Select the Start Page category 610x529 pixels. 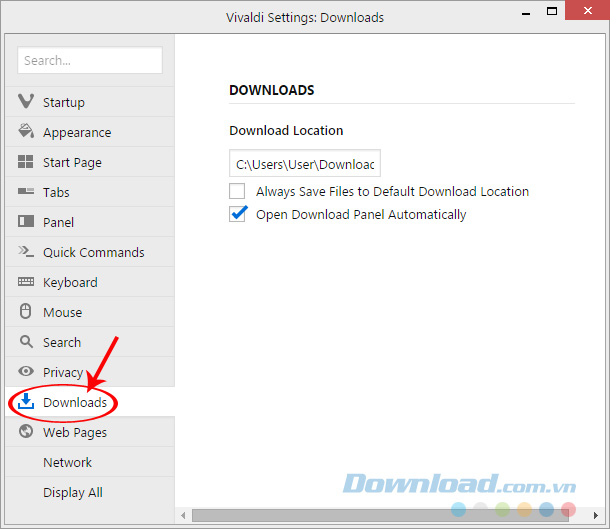point(90,162)
